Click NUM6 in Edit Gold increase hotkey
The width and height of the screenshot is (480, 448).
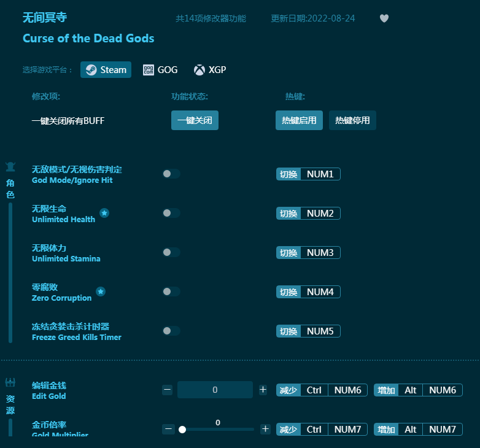coord(443,390)
